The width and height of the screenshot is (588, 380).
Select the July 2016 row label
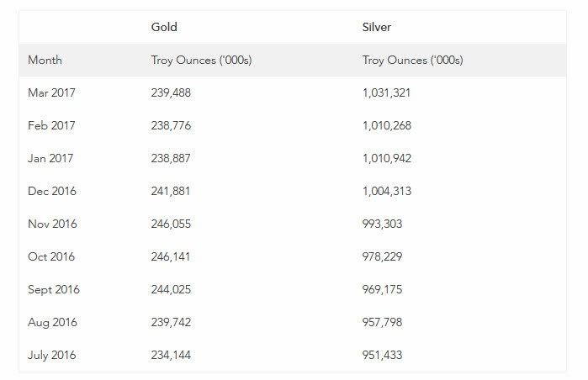click(x=52, y=356)
